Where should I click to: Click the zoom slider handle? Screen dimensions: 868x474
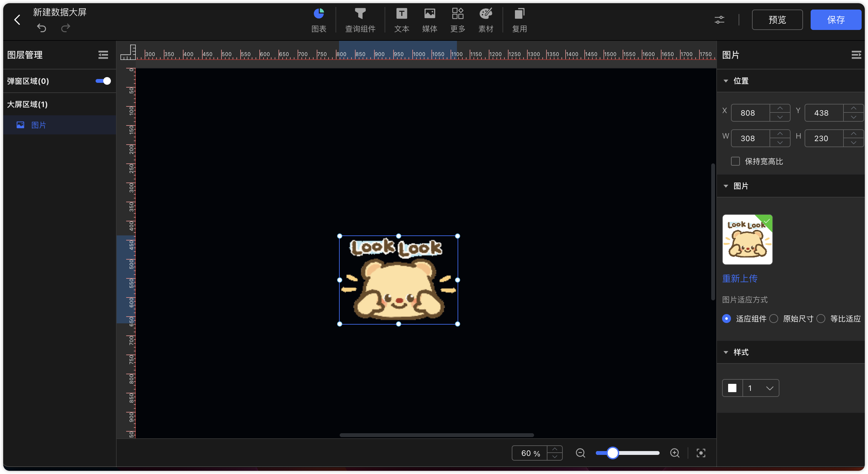(x=612, y=453)
